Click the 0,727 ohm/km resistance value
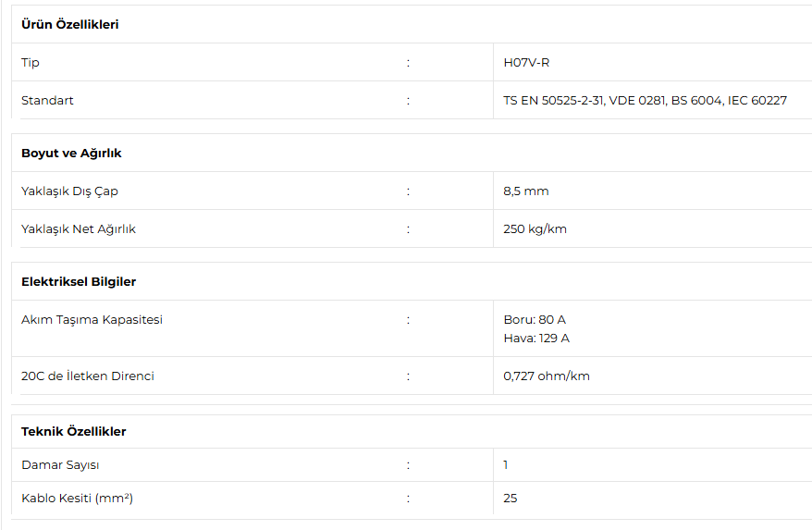Viewport: 812px width, 530px height. pos(547,376)
